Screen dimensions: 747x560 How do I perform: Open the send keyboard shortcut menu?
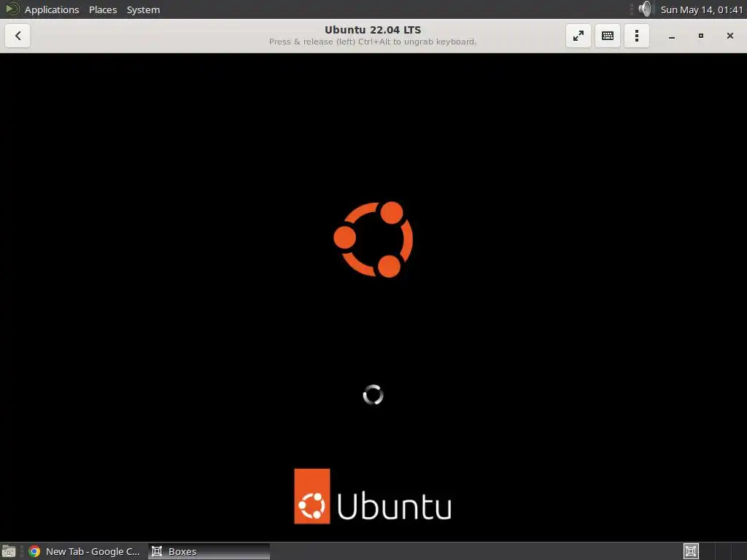coord(608,36)
